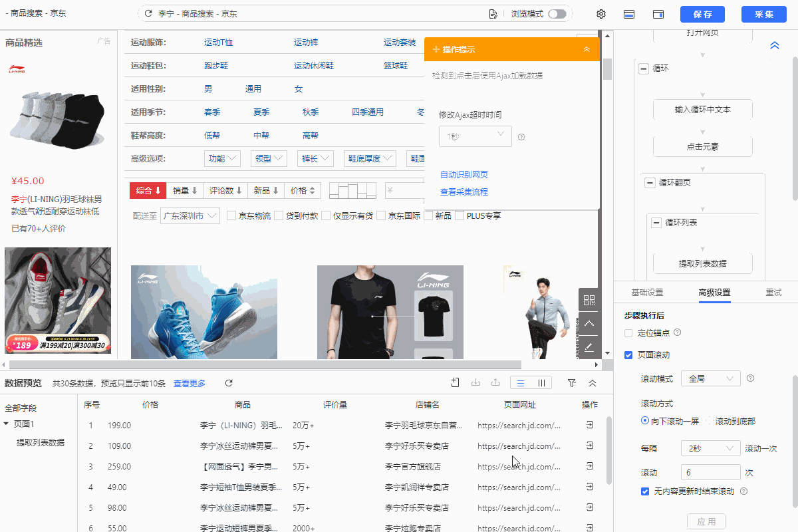The height and width of the screenshot is (532, 798).
Task: Open the Ajax timeout dropdown showing 1秒
Action: pos(475,136)
